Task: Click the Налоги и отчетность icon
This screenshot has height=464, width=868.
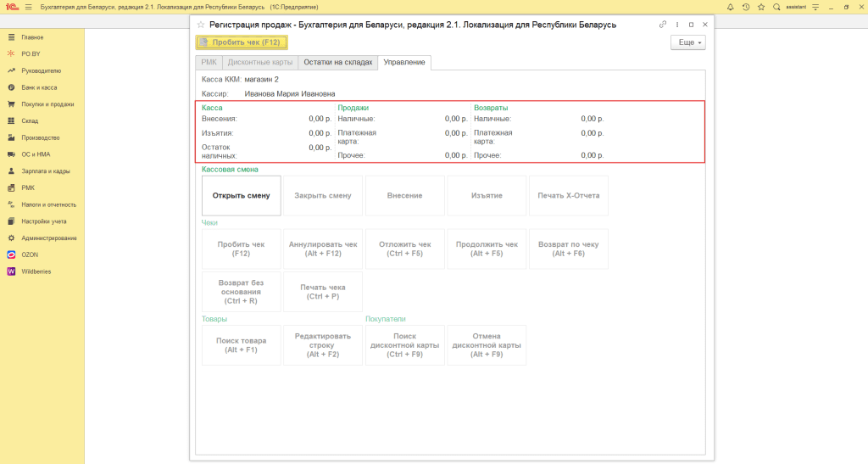Action: click(x=11, y=204)
